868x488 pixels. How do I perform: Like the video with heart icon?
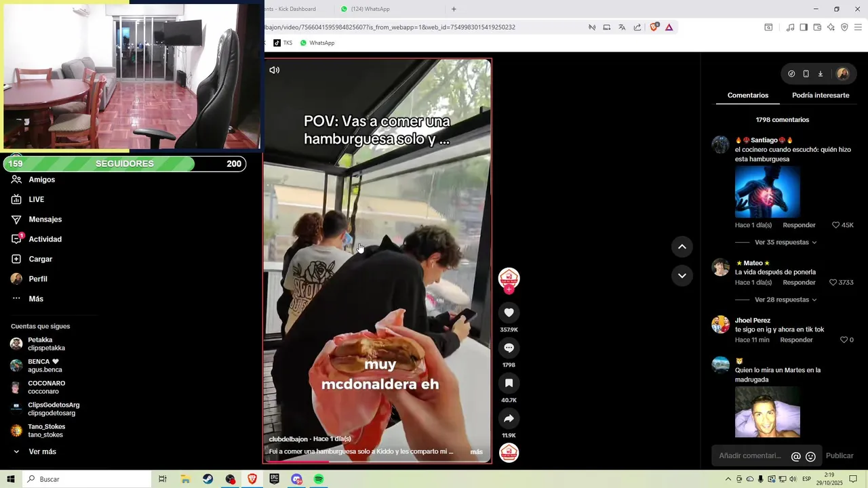point(509,312)
